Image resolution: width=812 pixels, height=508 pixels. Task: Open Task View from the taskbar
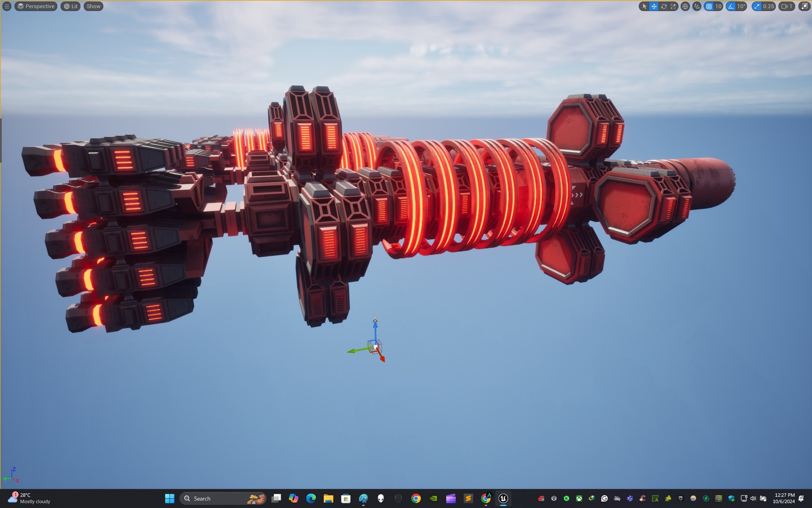click(277, 498)
